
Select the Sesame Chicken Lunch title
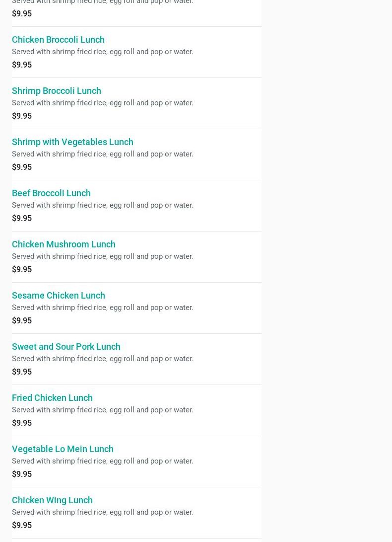(59, 296)
